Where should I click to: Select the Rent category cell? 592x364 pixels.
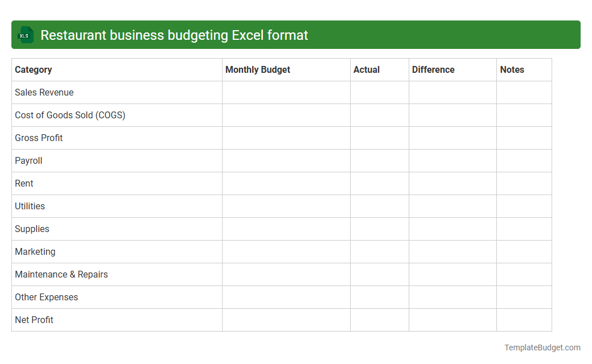[24, 183]
